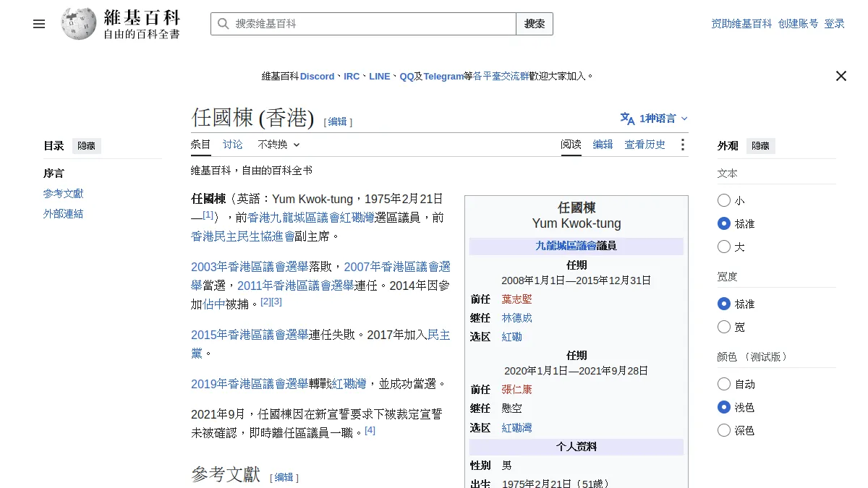Image resolution: width=868 pixels, height=488 pixels.
Task: Open the 2015年香港區議會選舉 link
Action: (x=250, y=335)
